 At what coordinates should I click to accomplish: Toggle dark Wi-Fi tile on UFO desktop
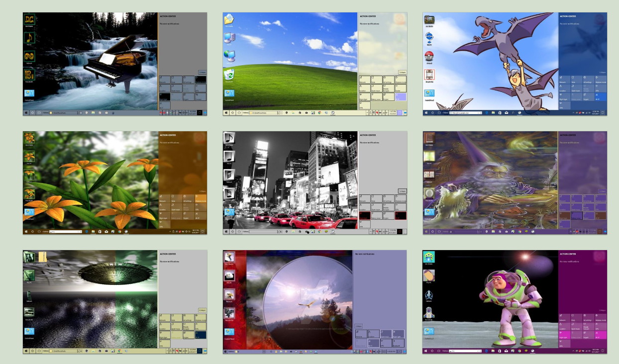point(201,335)
